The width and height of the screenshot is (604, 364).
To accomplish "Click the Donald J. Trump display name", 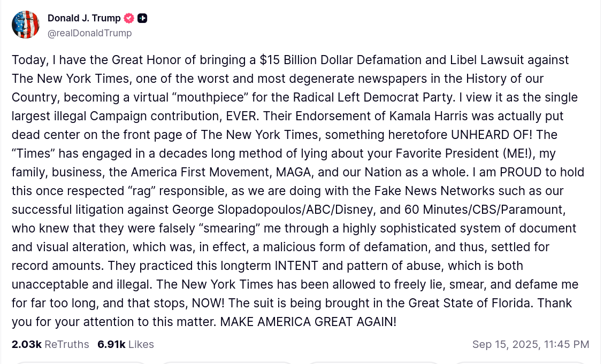I will point(84,18).
